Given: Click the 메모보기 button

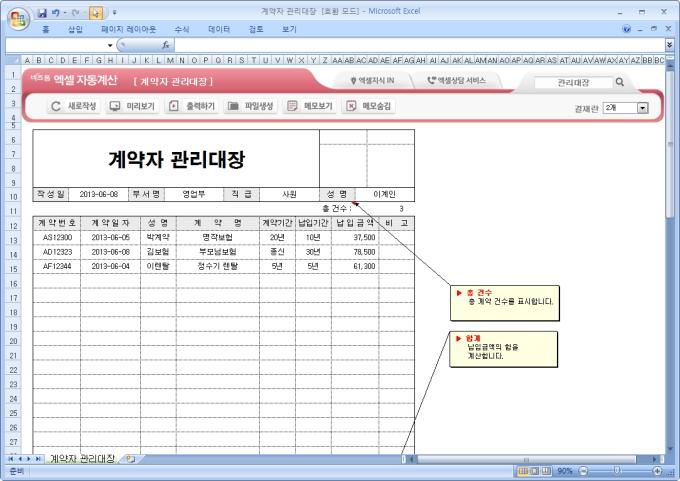Looking at the screenshot, I should coord(310,106).
